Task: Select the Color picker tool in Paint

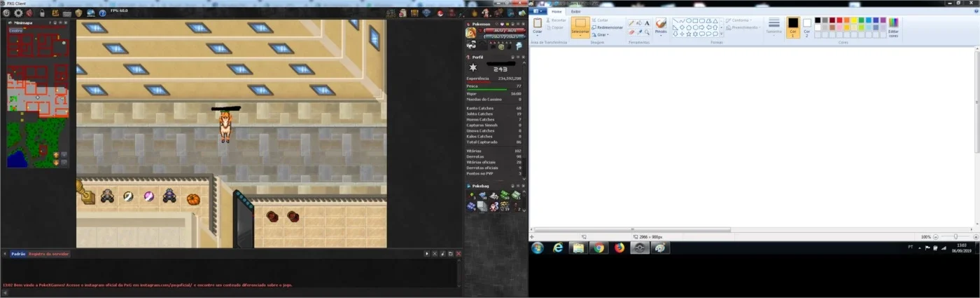Action: (x=638, y=32)
